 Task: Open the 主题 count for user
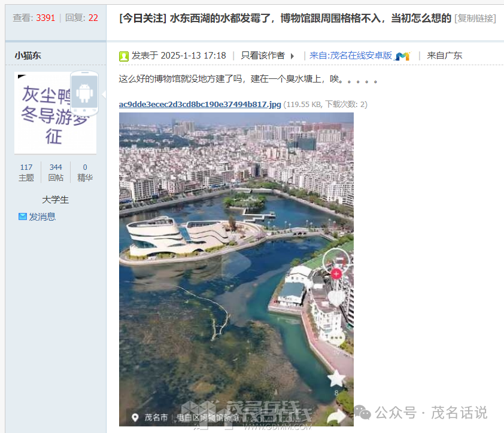click(26, 172)
